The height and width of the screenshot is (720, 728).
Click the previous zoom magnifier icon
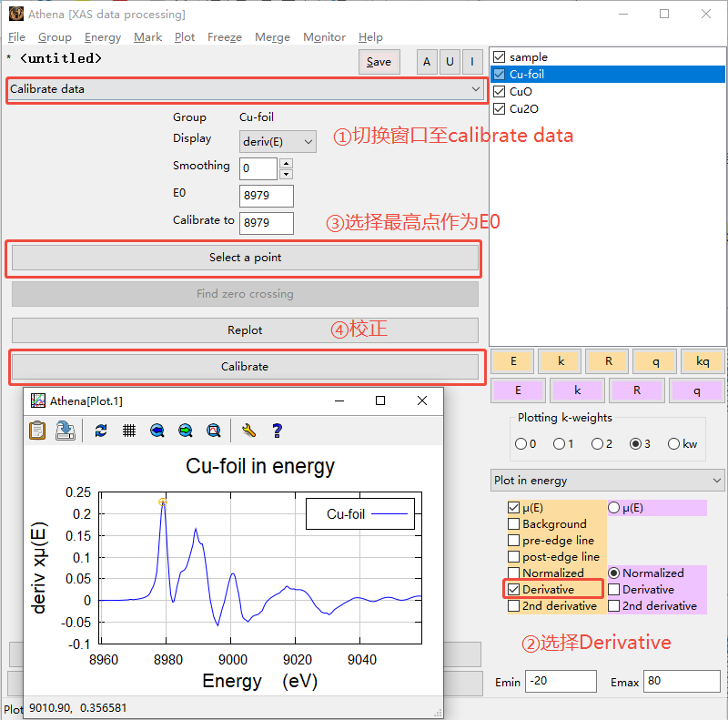(157, 431)
